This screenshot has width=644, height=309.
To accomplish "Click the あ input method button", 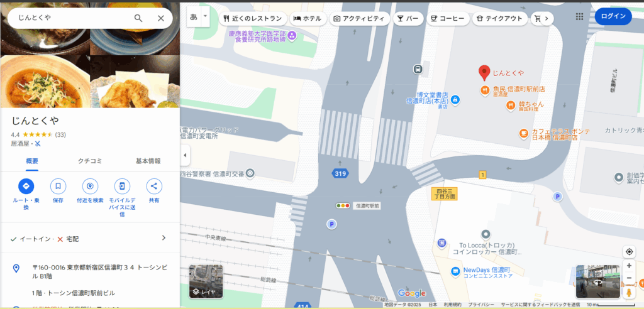I will (194, 17).
